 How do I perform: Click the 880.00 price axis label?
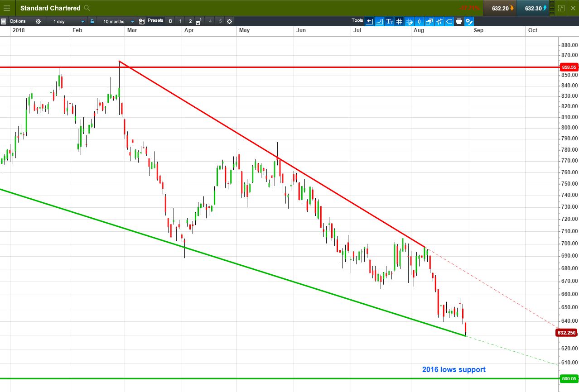pos(569,45)
